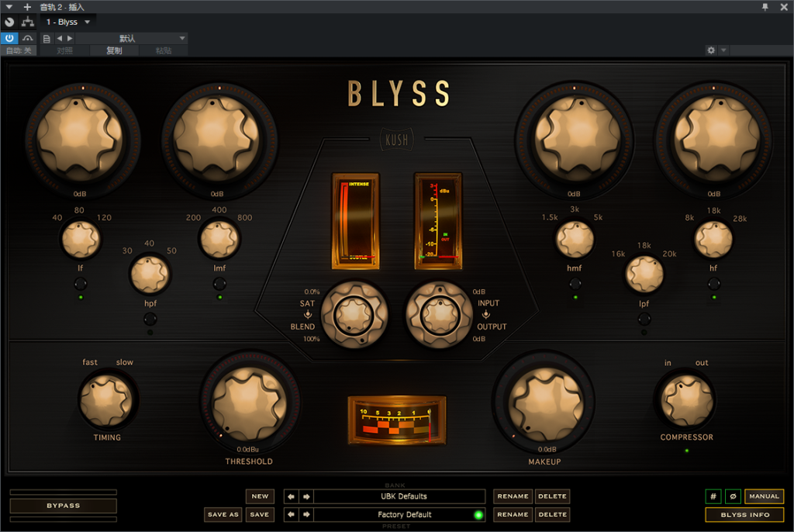The height and width of the screenshot is (532, 794).
Task: Open the MANUAL button
Action: click(764, 496)
